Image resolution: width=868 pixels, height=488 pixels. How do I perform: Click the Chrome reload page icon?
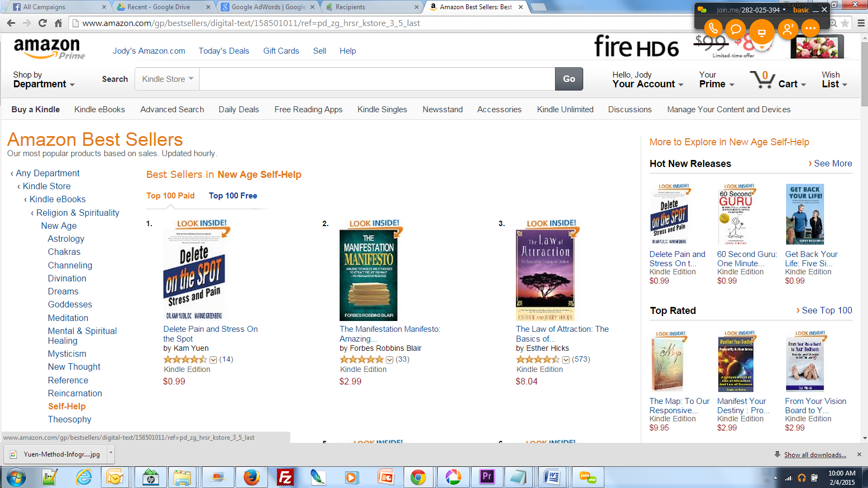[43, 23]
